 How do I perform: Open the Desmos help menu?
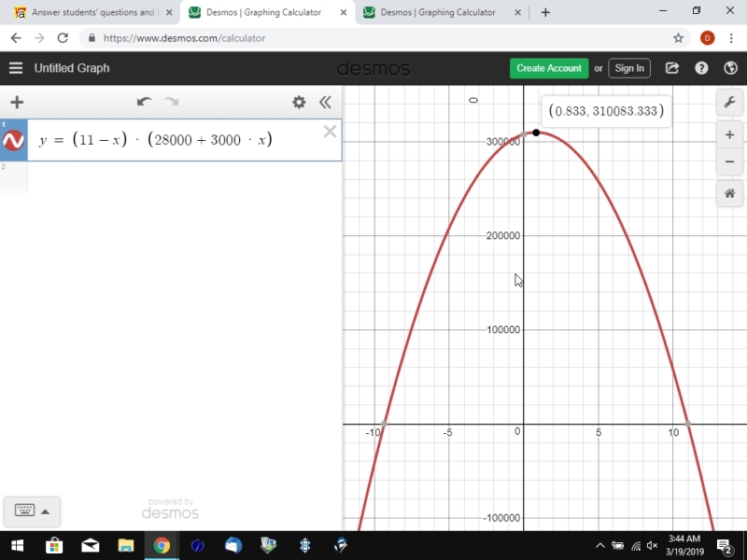[701, 68]
